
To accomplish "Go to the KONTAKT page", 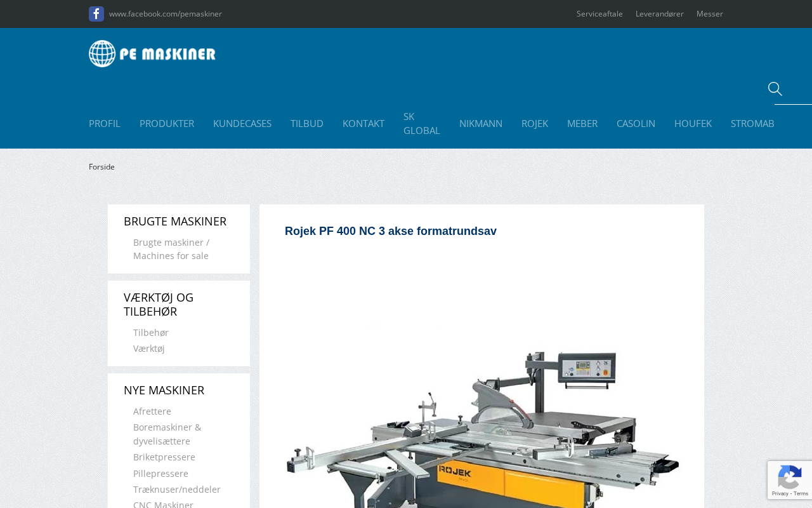I will click(x=363, y=123).
